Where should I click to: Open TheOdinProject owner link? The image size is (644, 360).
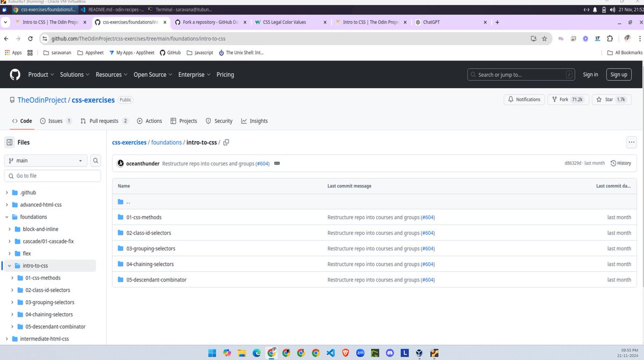[x=42, y=100]
